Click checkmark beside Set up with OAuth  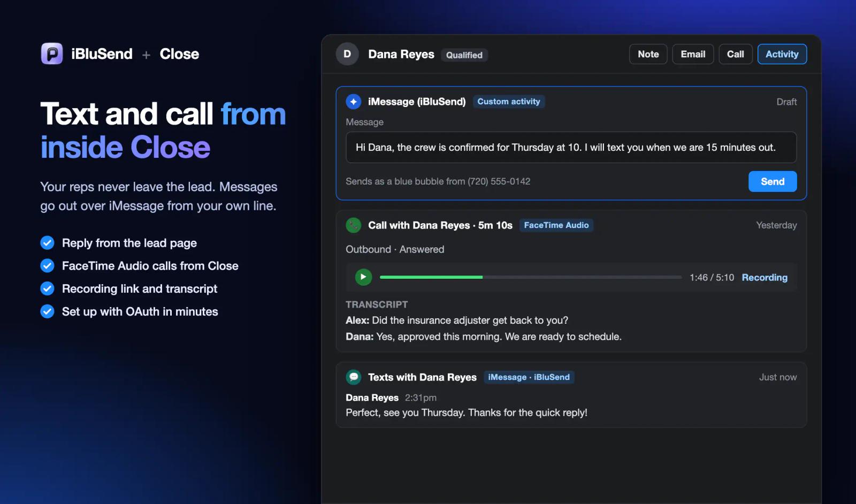coord(48,311)
